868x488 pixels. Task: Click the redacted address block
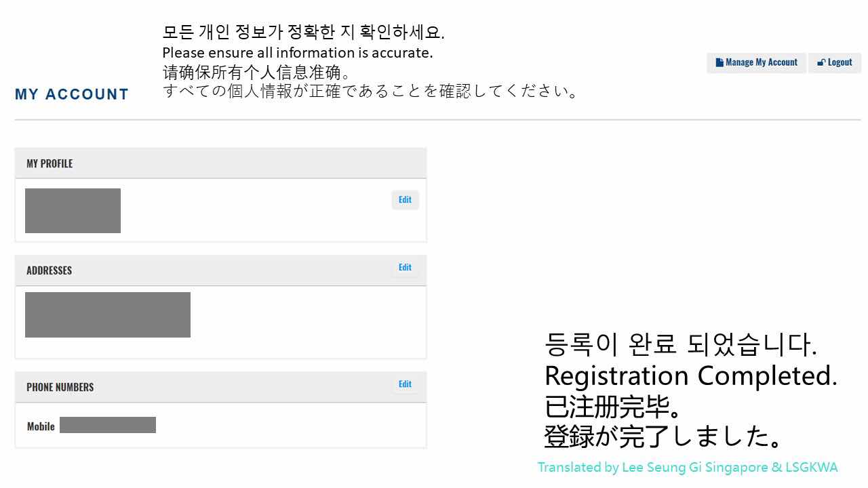(x=108, y=314)
